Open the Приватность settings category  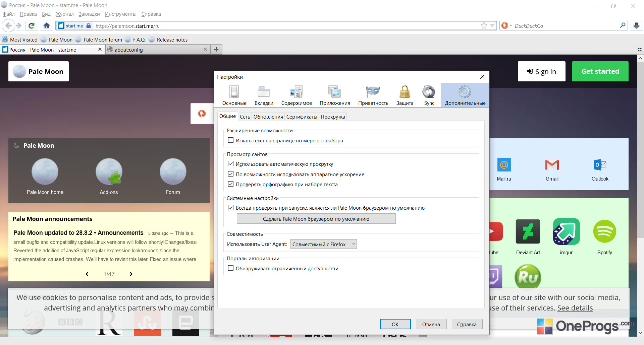click(x=373, y=95)
